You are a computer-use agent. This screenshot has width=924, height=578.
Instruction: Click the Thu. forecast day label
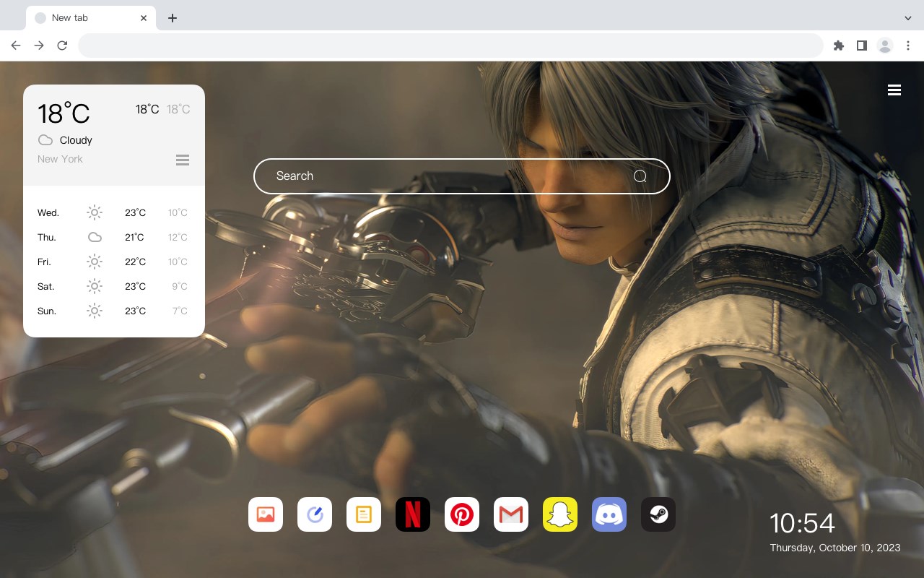pyautogui.click(x=47, y=237)
